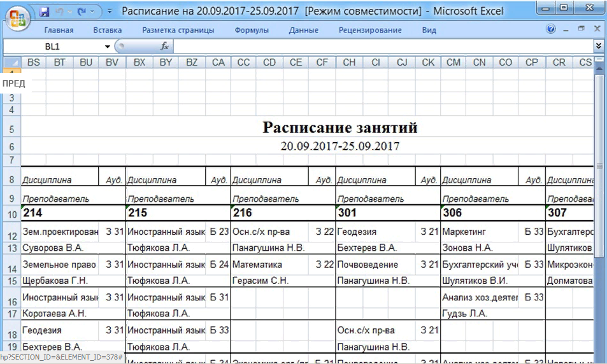
Task: Open the Разметка страницы tab
Action: point(178,30)
